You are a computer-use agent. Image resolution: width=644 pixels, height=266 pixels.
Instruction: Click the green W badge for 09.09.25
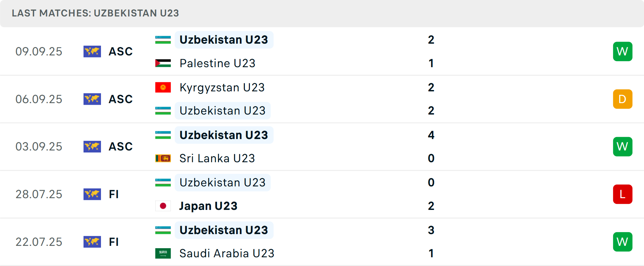pyautogui.click(x=623, y=51)
